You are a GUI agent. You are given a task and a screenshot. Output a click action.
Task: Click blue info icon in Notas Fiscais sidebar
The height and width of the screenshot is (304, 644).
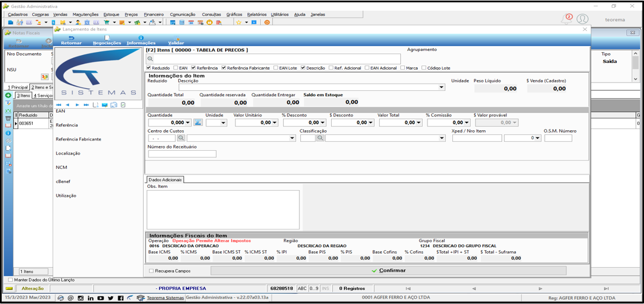tap(8, 133)
